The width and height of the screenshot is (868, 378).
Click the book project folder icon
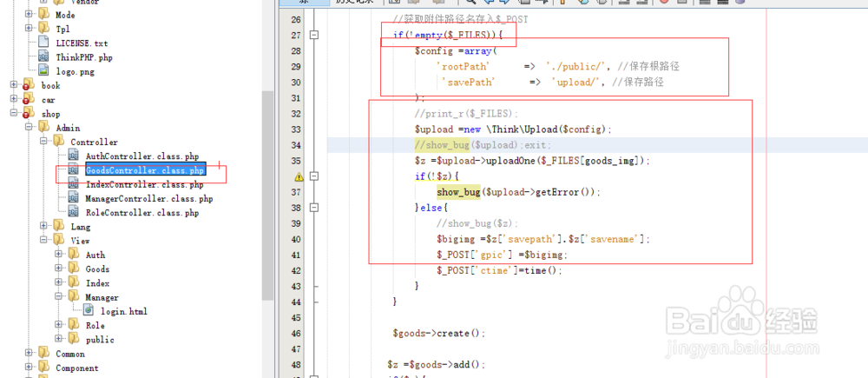point(29,85)
